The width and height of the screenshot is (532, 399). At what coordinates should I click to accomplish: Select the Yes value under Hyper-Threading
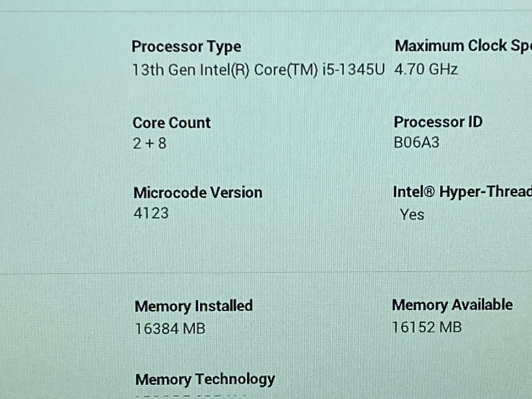coord(412,215)
